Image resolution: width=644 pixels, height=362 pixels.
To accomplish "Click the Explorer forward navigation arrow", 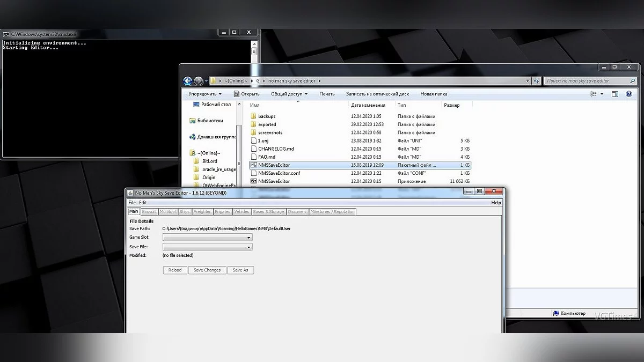I will [198, 81].
